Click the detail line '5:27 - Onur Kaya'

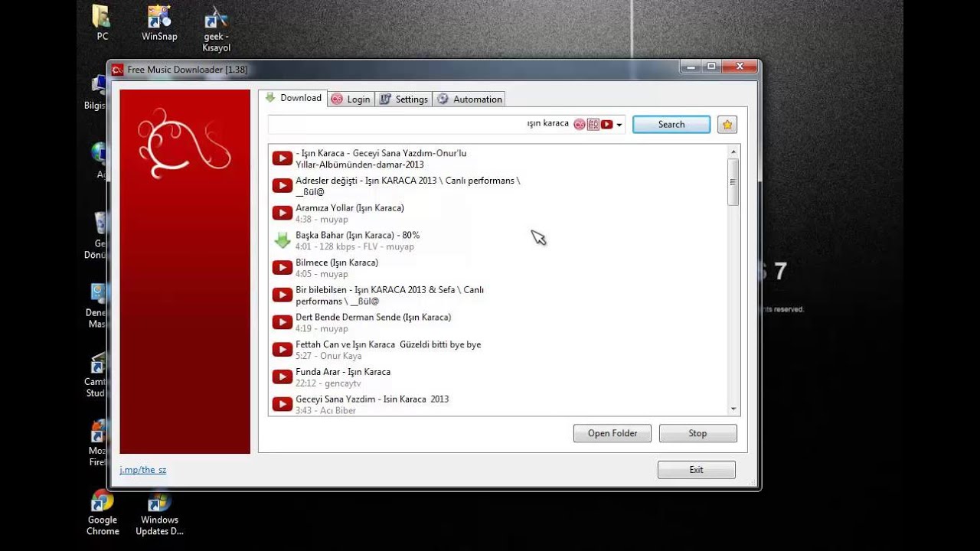(x=328, y=356)
